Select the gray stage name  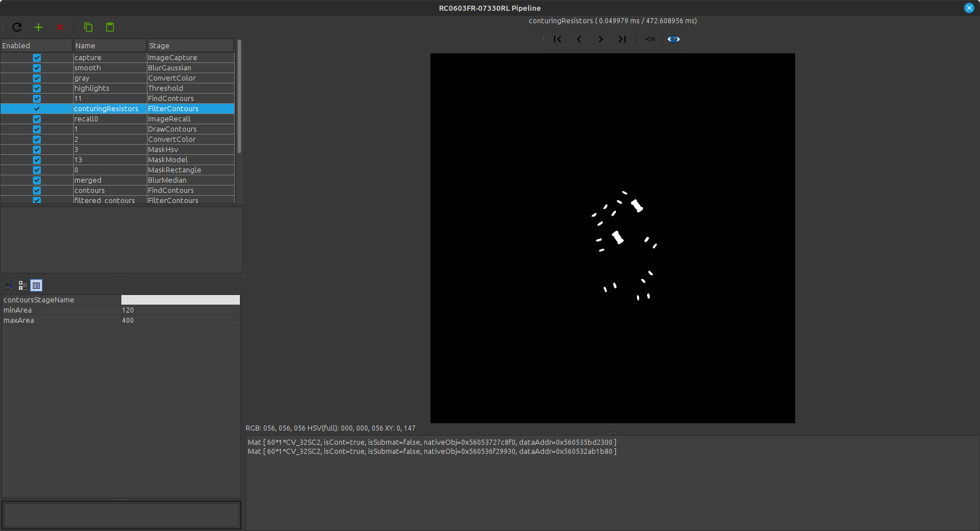pos(82,78)
